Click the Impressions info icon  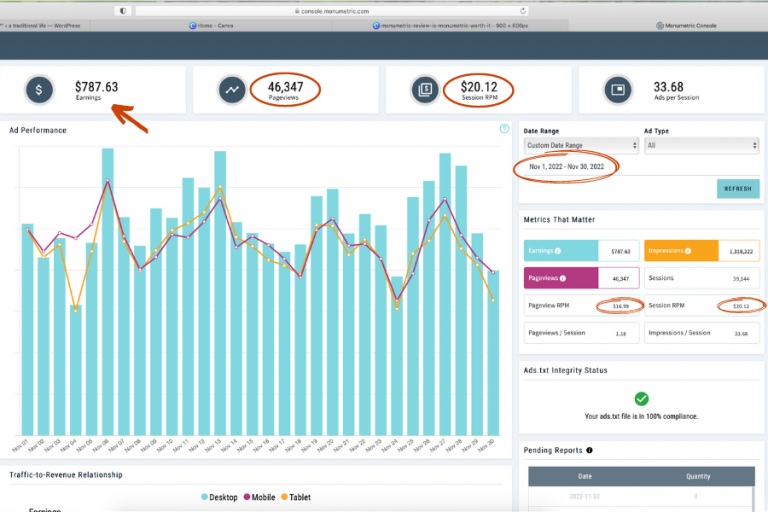(x=688, y=251)
